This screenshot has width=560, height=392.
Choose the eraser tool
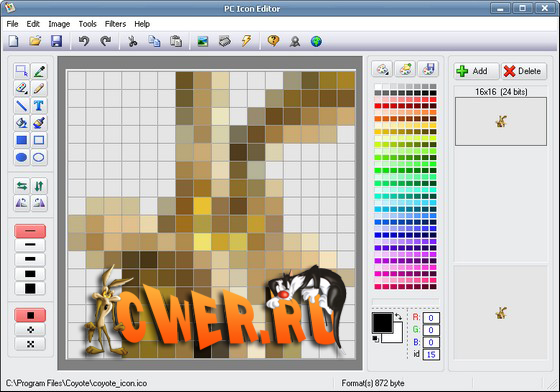[x=22, y=88]
